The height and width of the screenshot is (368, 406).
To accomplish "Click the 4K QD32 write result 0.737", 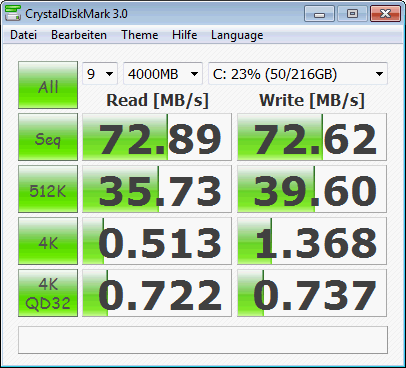I will point(312,293).
